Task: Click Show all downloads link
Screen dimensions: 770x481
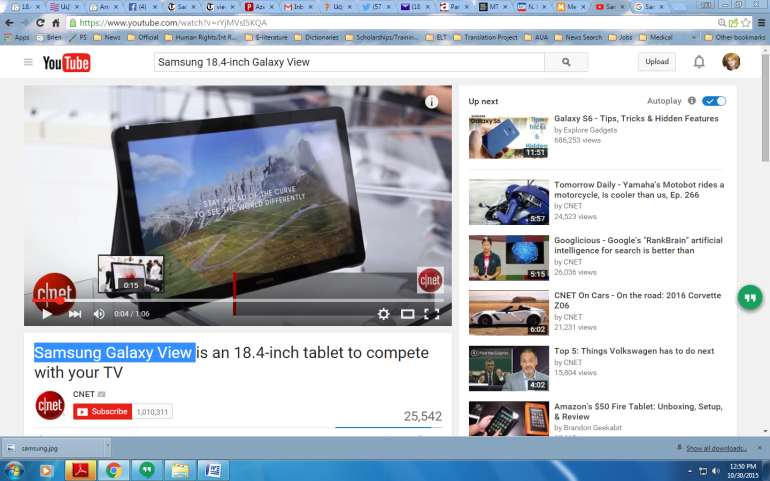Action: tap(716, 448)
